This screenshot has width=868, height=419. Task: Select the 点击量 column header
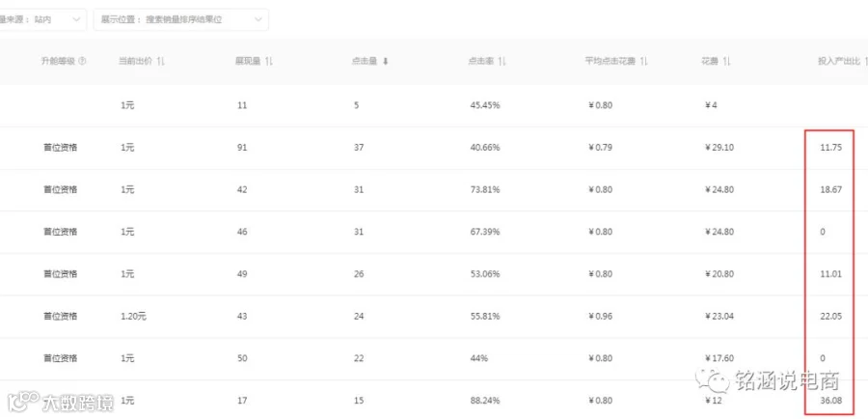pos(365,62)
